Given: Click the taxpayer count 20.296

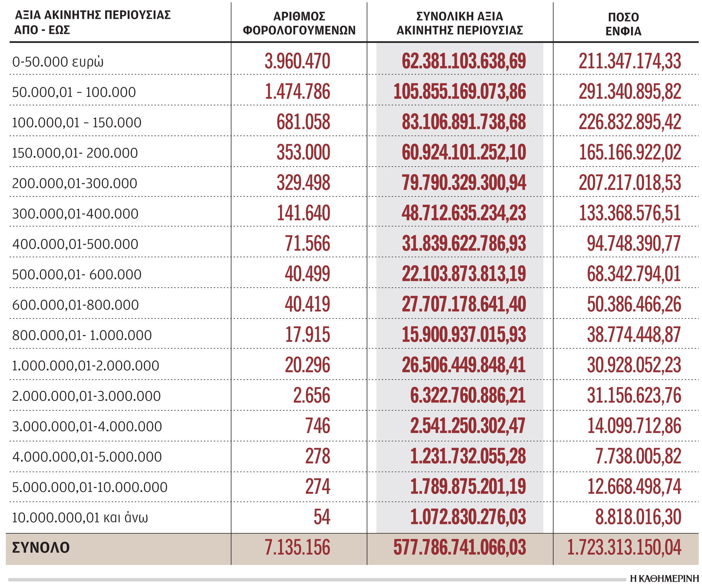Looking at the screenshot, I should pos(307,365).
